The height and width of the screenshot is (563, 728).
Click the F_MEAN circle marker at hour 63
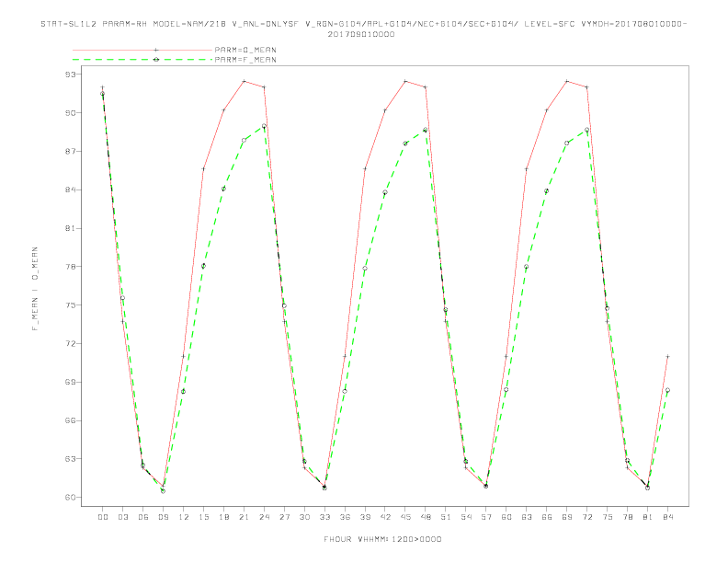[x=527, y=267]
